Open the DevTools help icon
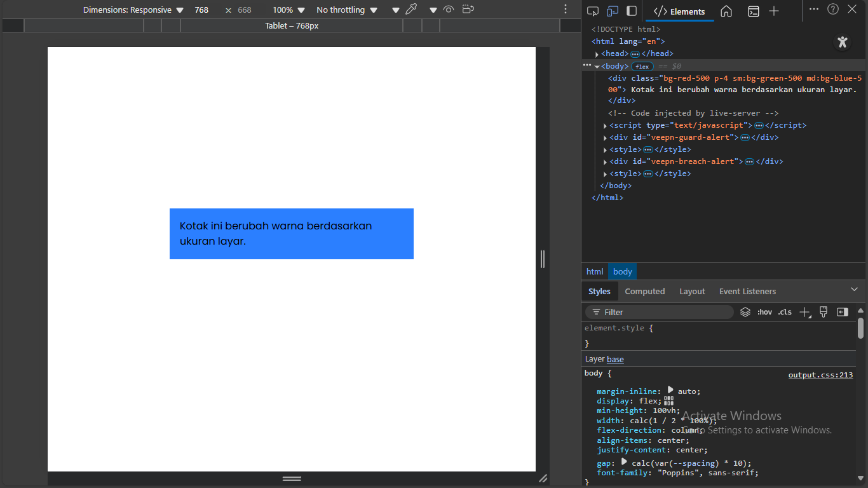Image resolution: width=868 pixels, height=488 pixels. point(833,9)
